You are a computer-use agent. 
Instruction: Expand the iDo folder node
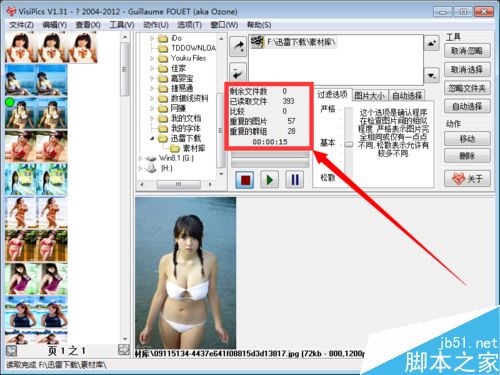pos(152,38)
